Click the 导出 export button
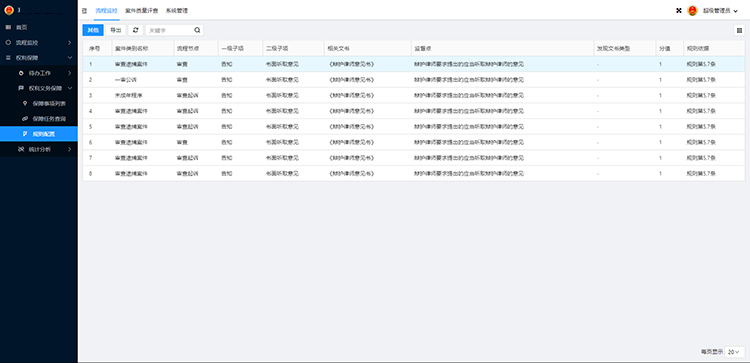This screenshot has height=363, width=750. coord(115,30)
